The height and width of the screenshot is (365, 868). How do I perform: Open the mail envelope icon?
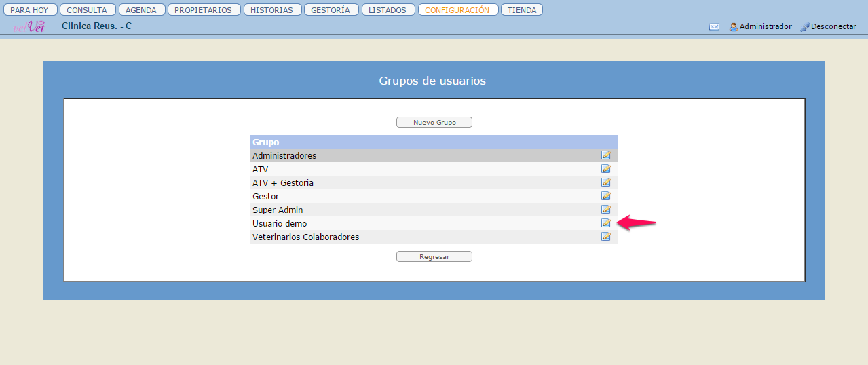[x=714, y=27]
